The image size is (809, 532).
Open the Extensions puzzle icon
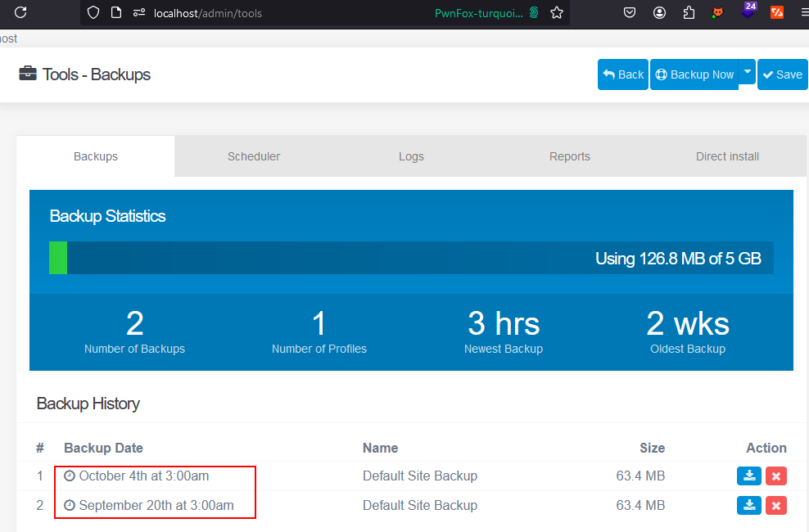(x=689, y=12)
